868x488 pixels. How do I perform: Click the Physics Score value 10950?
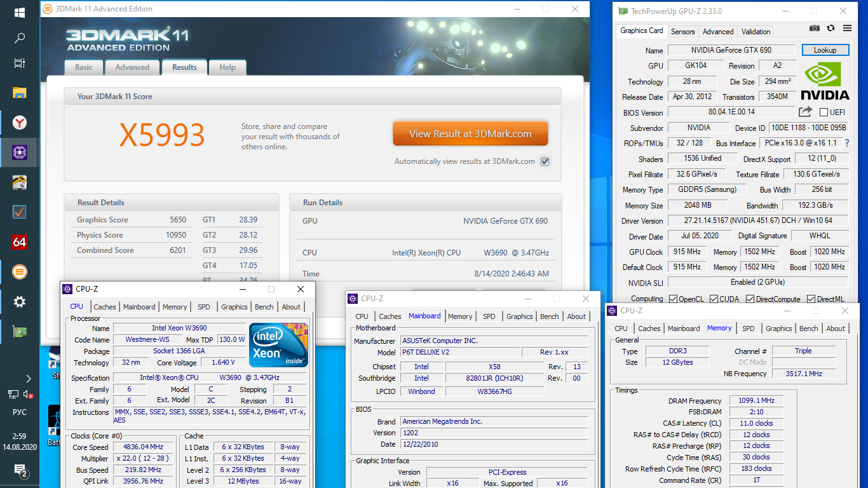[x=176, y=235]
